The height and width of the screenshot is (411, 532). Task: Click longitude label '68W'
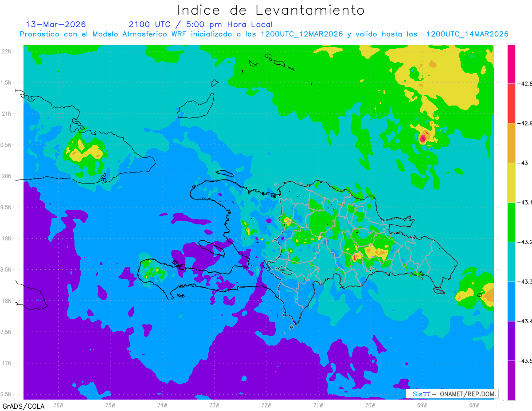tap(473, 405)
